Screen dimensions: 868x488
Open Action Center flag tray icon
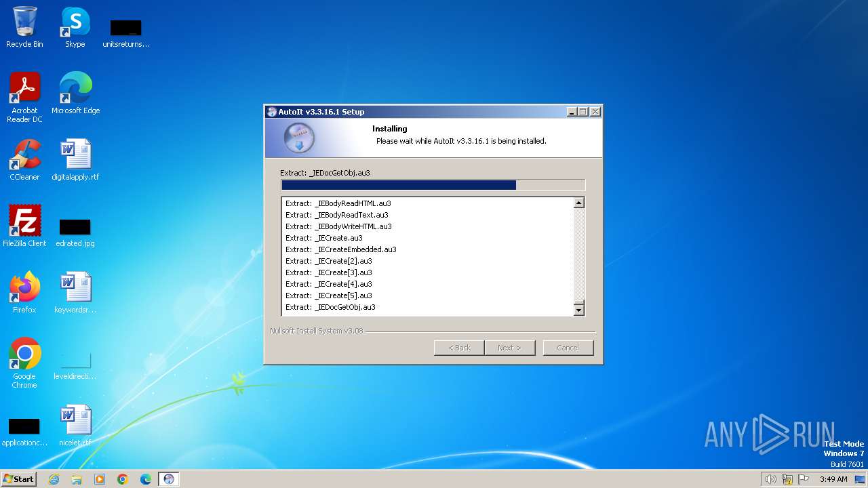tap(804, 479)
